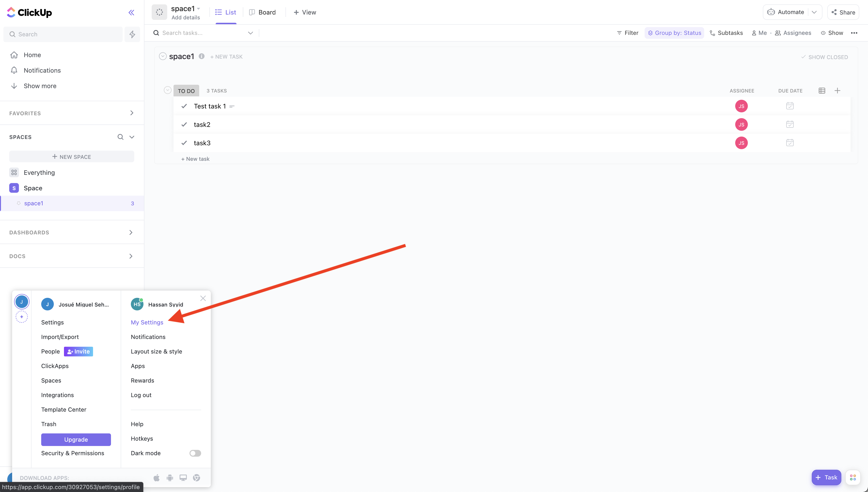
Task: Click the Upgrade button
Action: (76, 439)
